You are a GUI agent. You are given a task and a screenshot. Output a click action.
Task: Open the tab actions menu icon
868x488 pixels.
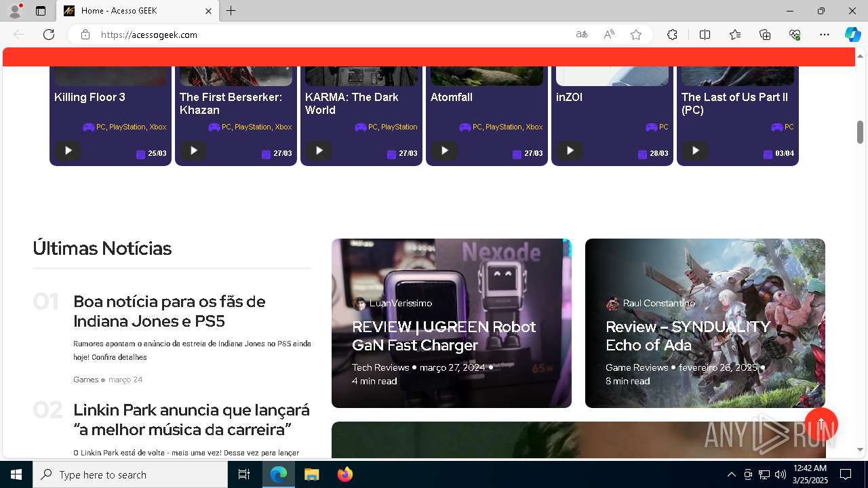[41, 11]
